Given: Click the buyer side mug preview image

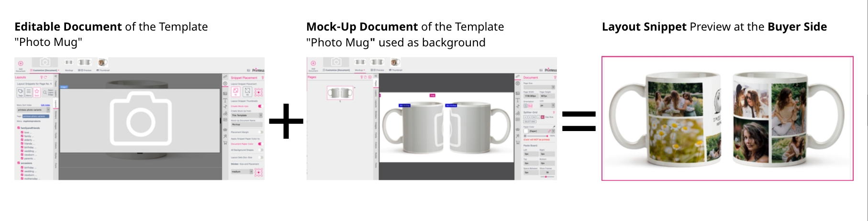Looking at the screenshot, I should pos(727,119).
